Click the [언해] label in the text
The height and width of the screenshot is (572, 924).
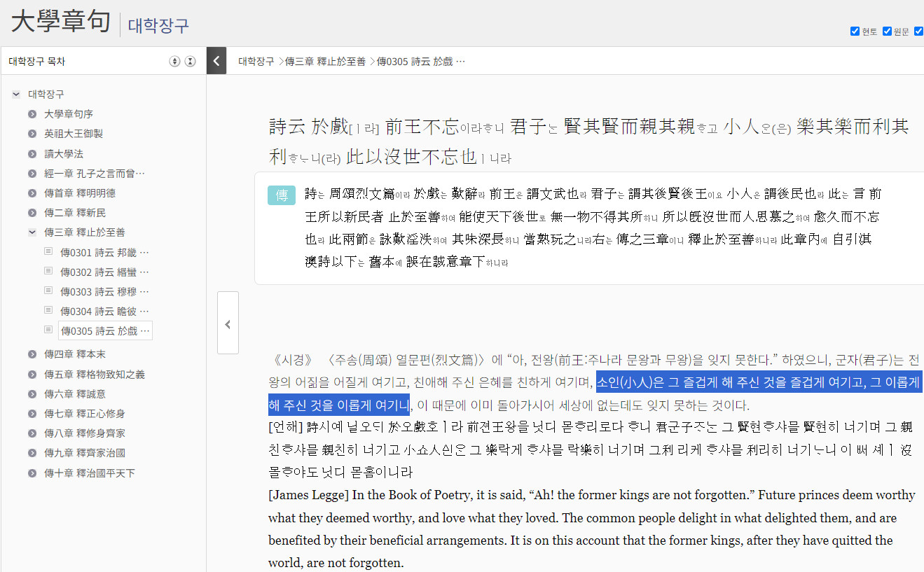pyautogui.click(x=286, y=426)
